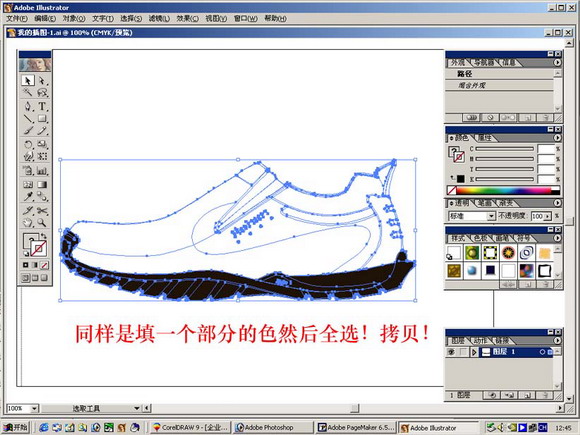Set fill to None in toolbox

[x=44, y=265]
